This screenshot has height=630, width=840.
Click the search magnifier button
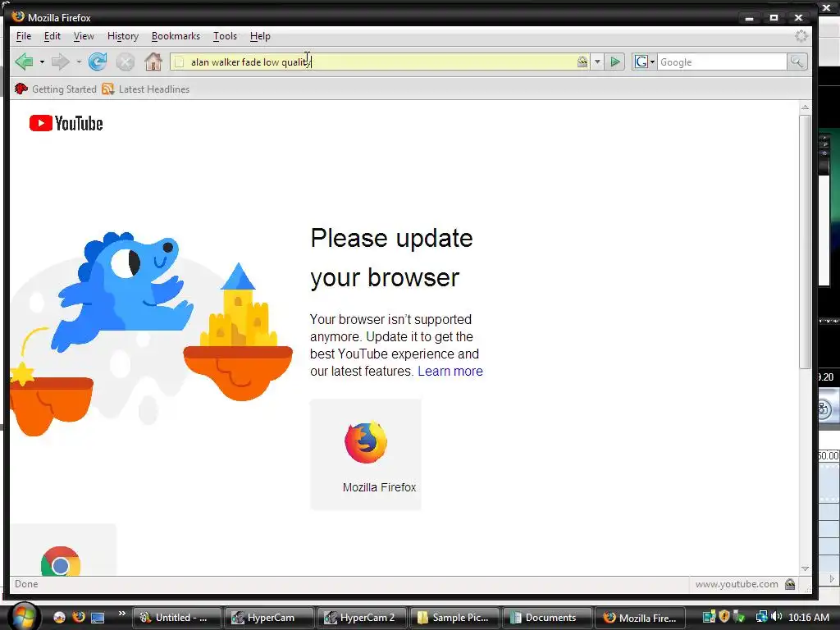tap(797, 62)
